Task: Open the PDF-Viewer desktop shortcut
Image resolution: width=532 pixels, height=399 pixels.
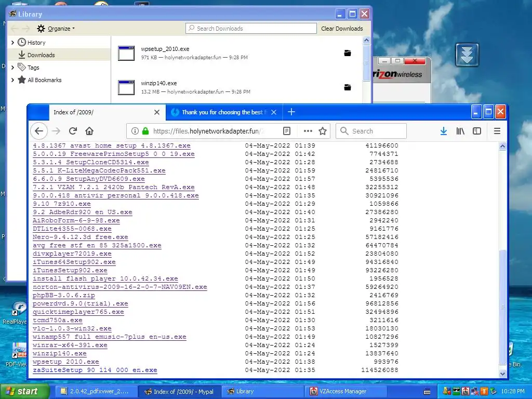Action: click(16, 354)
